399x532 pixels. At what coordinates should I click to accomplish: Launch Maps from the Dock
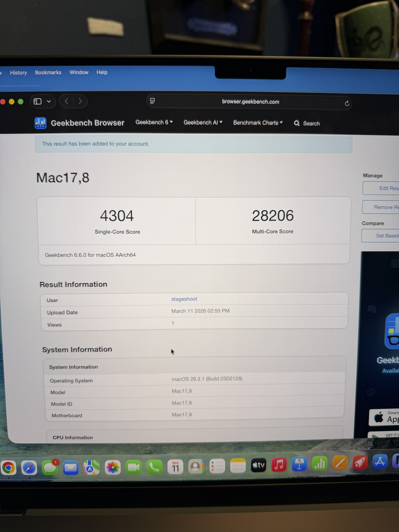(x=92, y=467)
